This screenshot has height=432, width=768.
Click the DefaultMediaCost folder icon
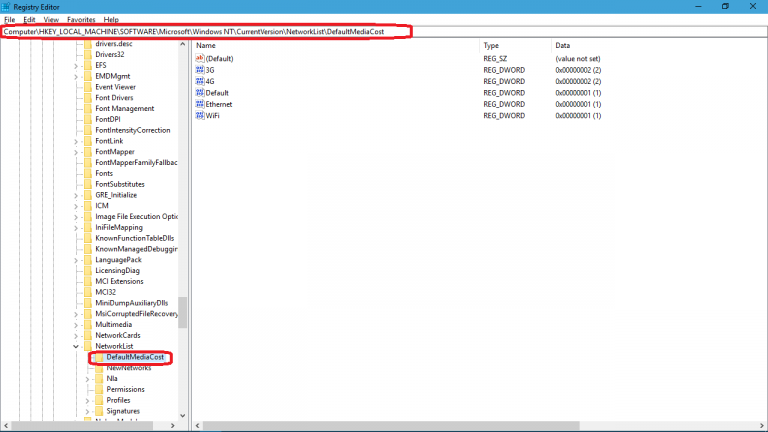point(98,357)
